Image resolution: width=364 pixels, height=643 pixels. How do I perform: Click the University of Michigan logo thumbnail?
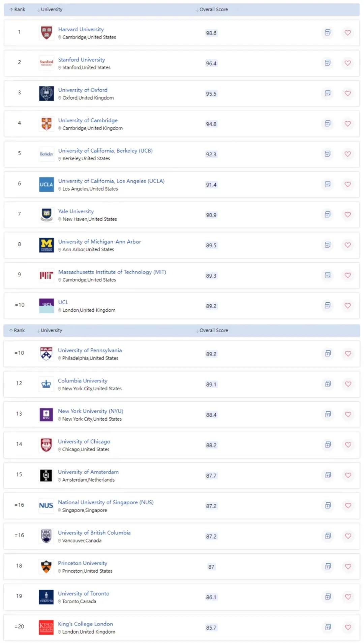click(x=47, y=245)
